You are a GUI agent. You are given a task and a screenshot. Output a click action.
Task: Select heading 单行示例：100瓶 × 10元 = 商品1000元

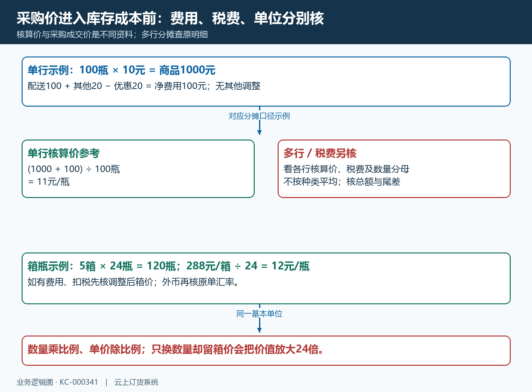point(121,70)
